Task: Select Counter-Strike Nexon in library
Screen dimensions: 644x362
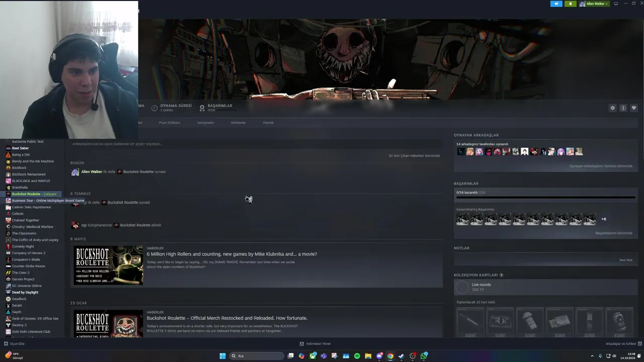Action: (x=28, y=266)
